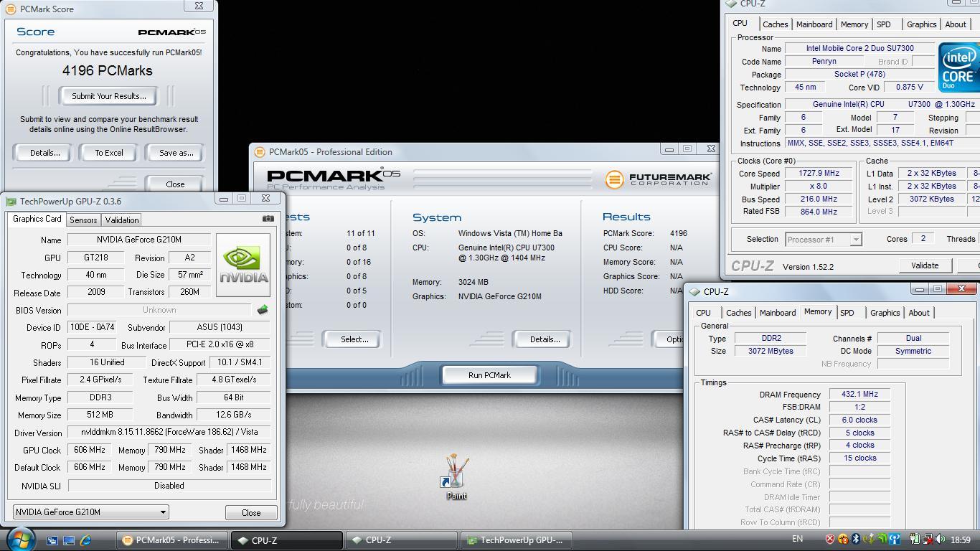This screenshot has width=980, height=551.
Task: Switch to the Validation tab in GPU-Z
Action: pos(121,220)
